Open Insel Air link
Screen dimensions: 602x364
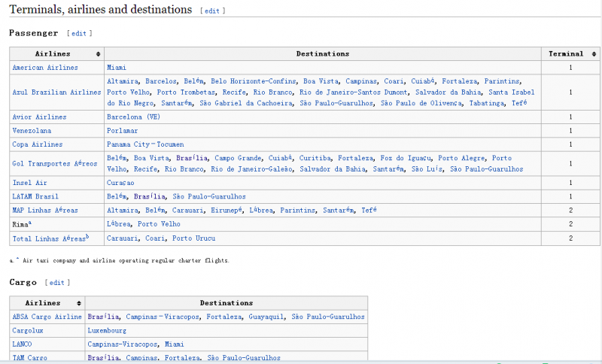point(29,183)
